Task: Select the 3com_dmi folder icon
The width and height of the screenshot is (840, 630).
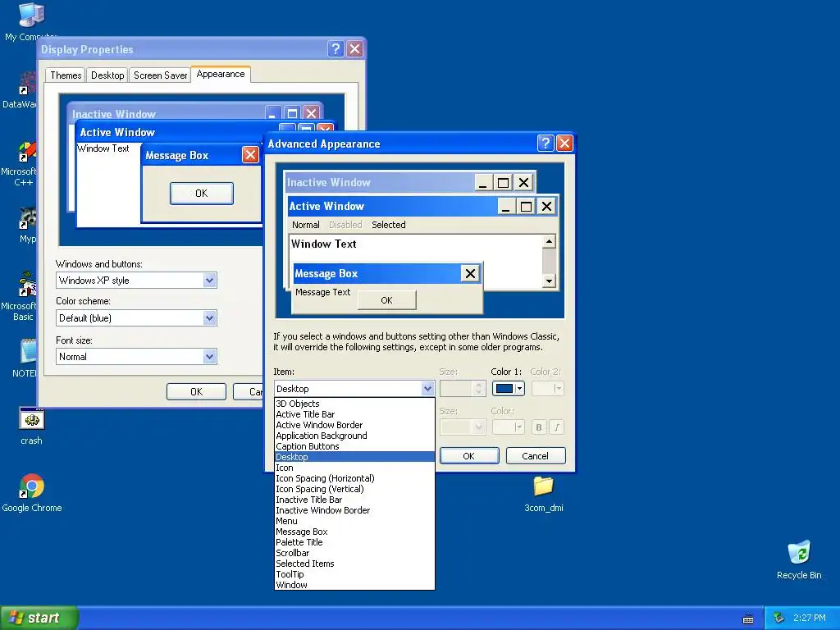Action: click(543, 486)
